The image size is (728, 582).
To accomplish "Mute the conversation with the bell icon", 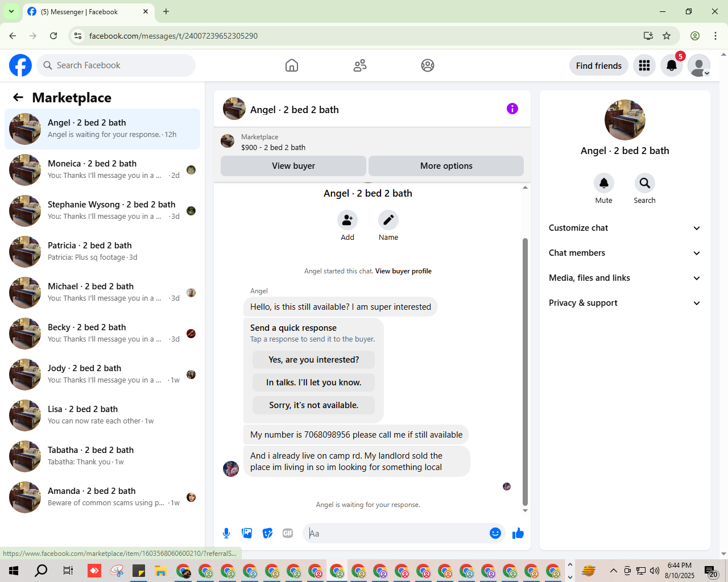I will 604,183.
